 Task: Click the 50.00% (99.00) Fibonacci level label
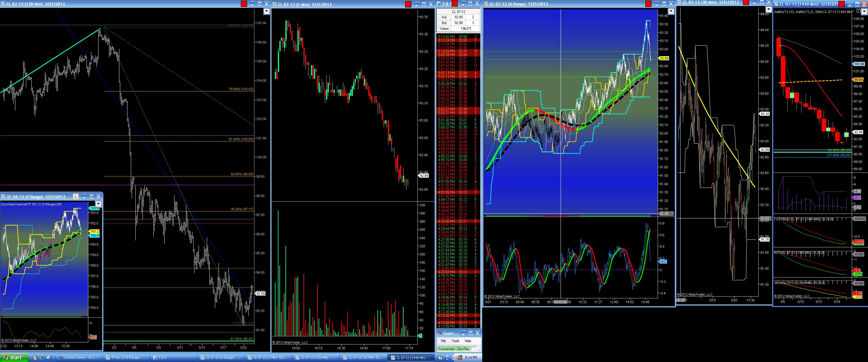tap(242, 174)
